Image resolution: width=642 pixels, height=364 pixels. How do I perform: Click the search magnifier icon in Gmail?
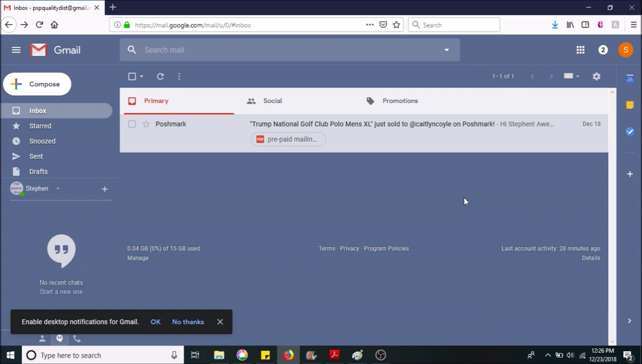[x=132, y=50]
